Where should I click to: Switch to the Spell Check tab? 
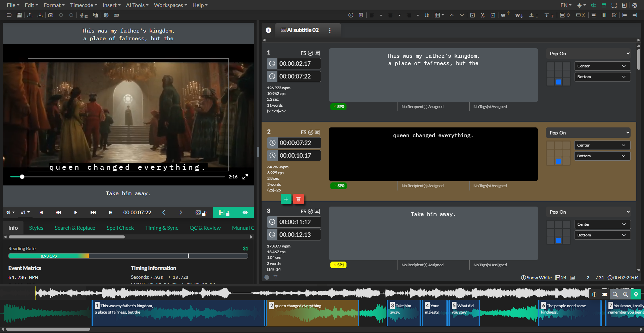(120, 228)
